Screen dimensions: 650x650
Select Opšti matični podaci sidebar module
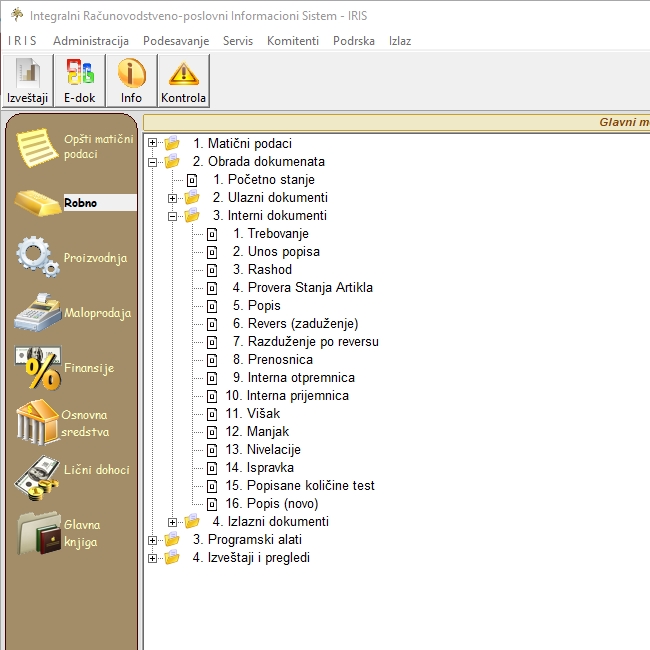point(74,147)
